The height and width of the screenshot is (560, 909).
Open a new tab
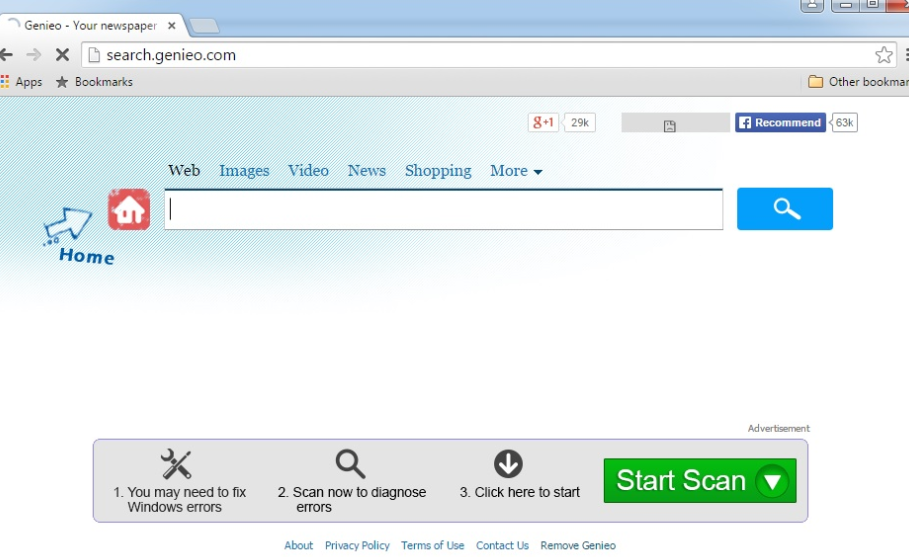click(x=204, y=26)
